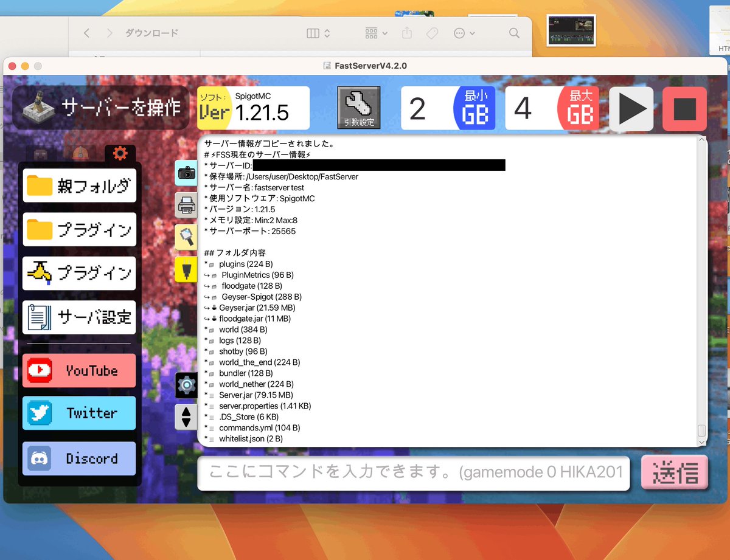730x560 pixels.
Task: Switch to the dark face tab in sidebar
Action: 40,154
